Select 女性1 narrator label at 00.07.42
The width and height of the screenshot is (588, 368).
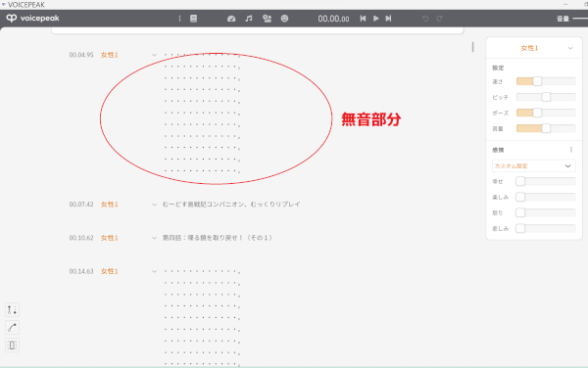pyautogui.click(x=109, y=205)
